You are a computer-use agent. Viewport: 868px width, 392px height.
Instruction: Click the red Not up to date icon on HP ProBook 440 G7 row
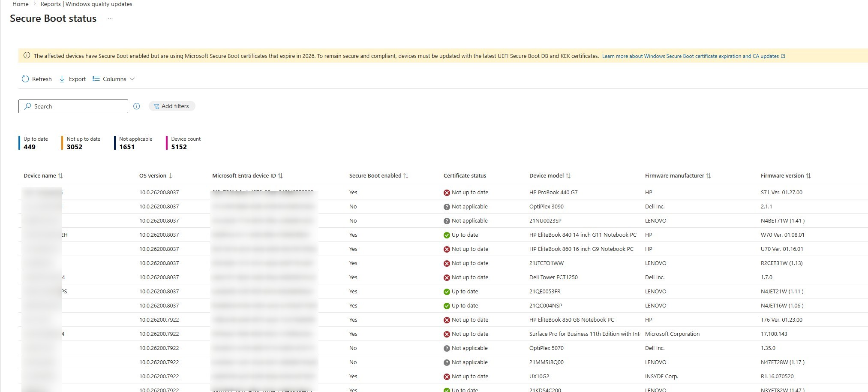tap(446, 192)
